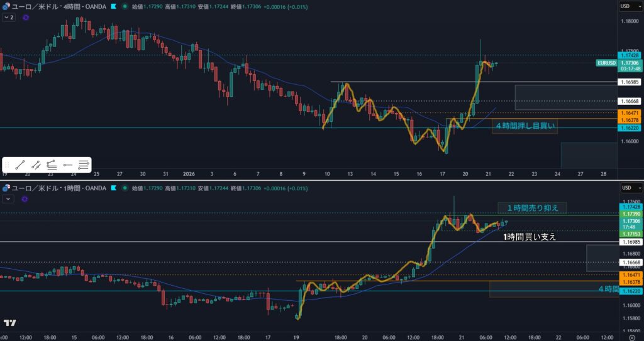This screenshot has height=341, width=644.
Task: Click the TradingView logo at bottom left
Action: pyautogui.click(x=9, y=323)
